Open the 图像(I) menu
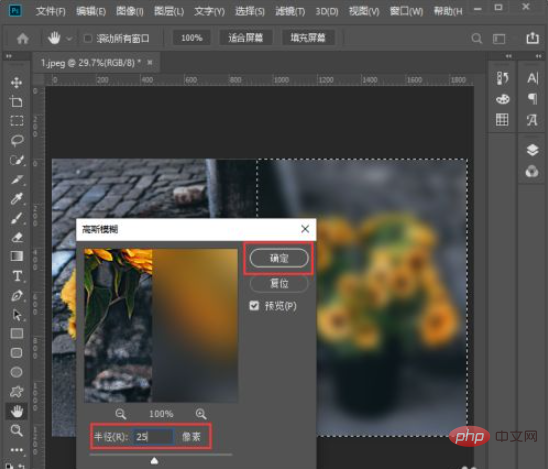This screenshot has width=548, height=469. [x=130, y=12]
